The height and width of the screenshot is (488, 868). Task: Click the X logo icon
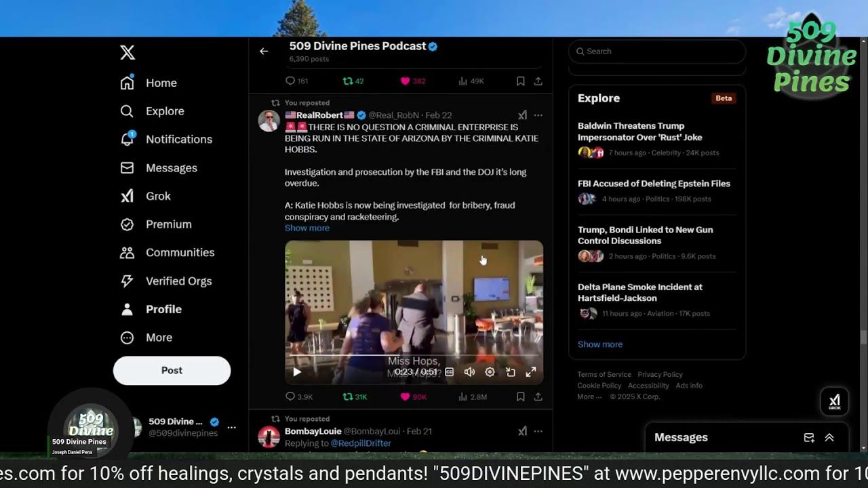tap(127, 53)
